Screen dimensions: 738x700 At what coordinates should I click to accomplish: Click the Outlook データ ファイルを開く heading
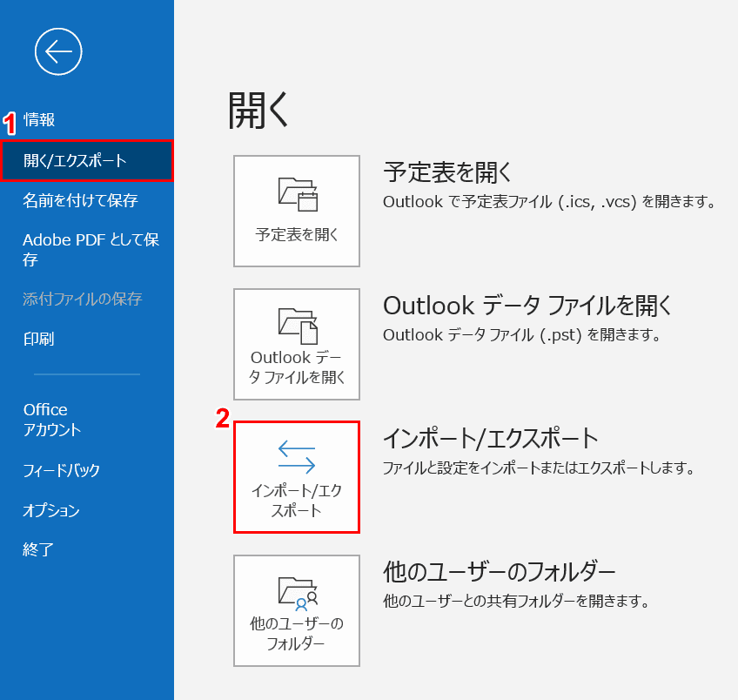pos(527,306)
